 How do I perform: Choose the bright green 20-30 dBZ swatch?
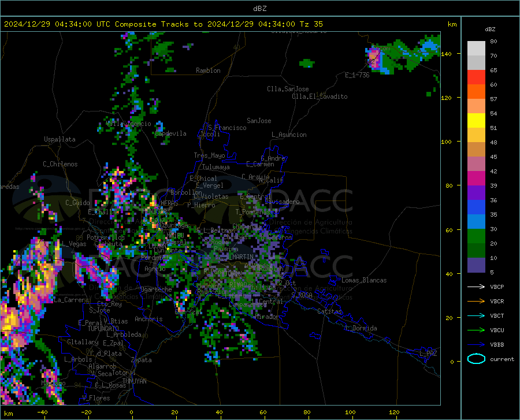coord(476,236)
